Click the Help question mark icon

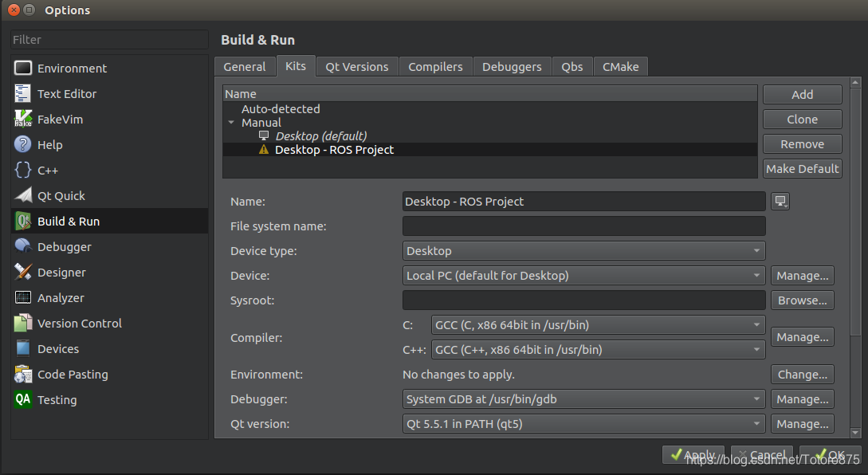22,144
